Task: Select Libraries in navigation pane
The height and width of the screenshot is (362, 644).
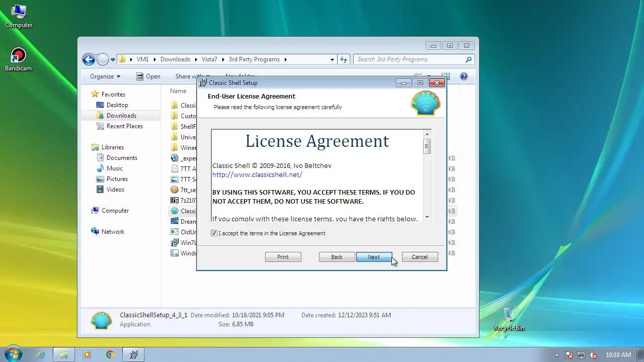Action: tap(112, 147)
